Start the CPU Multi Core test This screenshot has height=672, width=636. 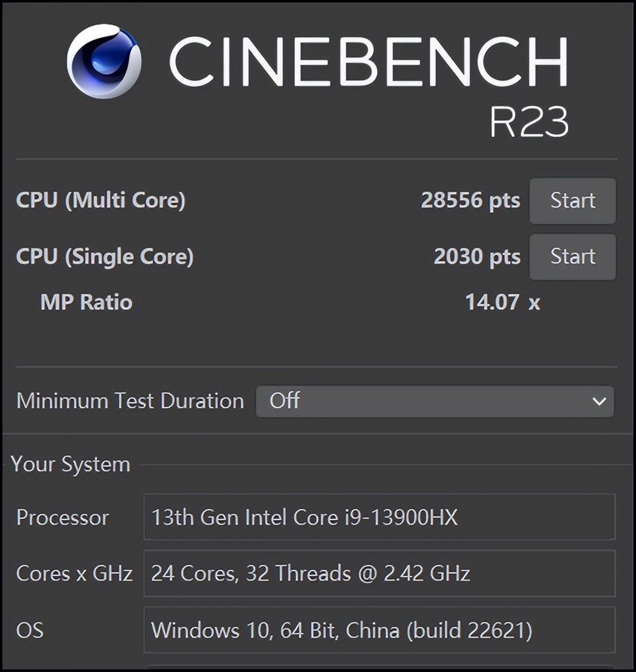pos(572,201)
